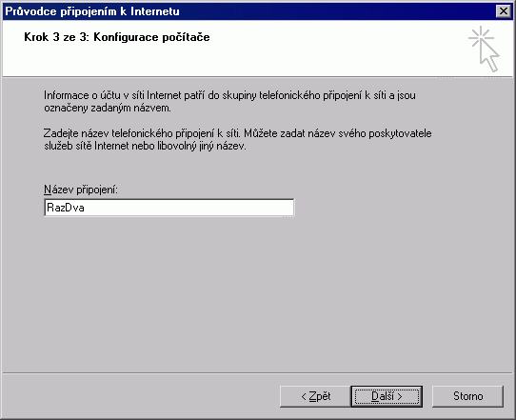Place cursor on the RazDva text
This screenshot has height=420, width=516.
pyautogui.click(x=66, y=208)
